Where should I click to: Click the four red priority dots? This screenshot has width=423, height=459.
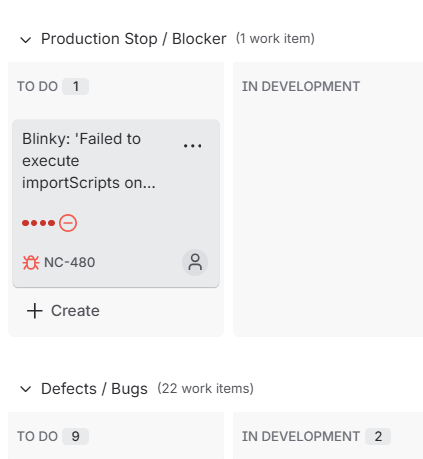click(x=39, y=223)
